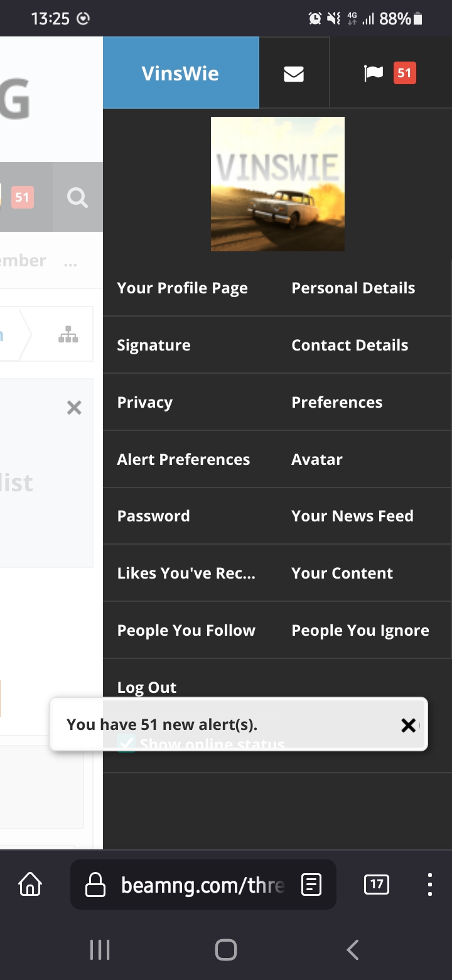The height and width of the screenshot is (980, 452).
Task: Close the new alerts popup
Action: 408,726
